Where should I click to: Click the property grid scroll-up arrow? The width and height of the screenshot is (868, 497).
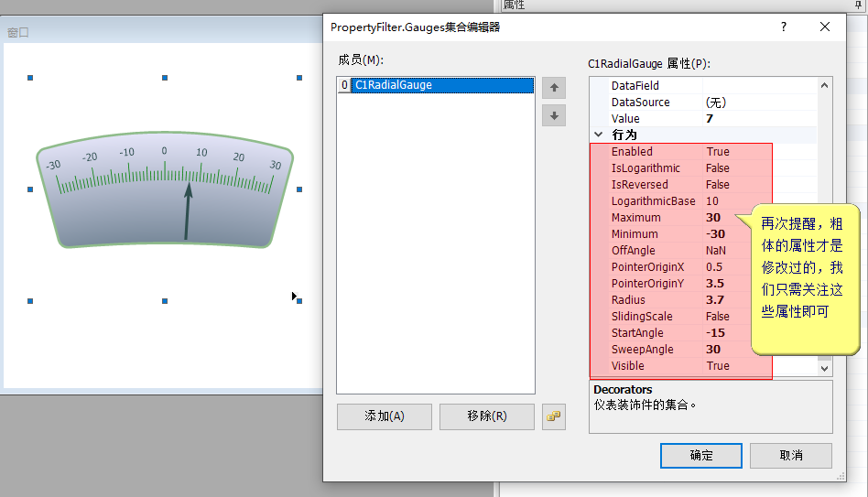coord(824,86)
